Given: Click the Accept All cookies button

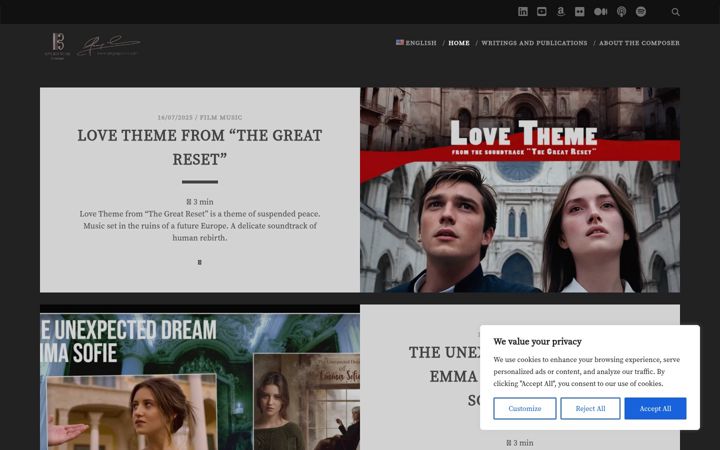Looking at the screenshot, I should 655,409.
